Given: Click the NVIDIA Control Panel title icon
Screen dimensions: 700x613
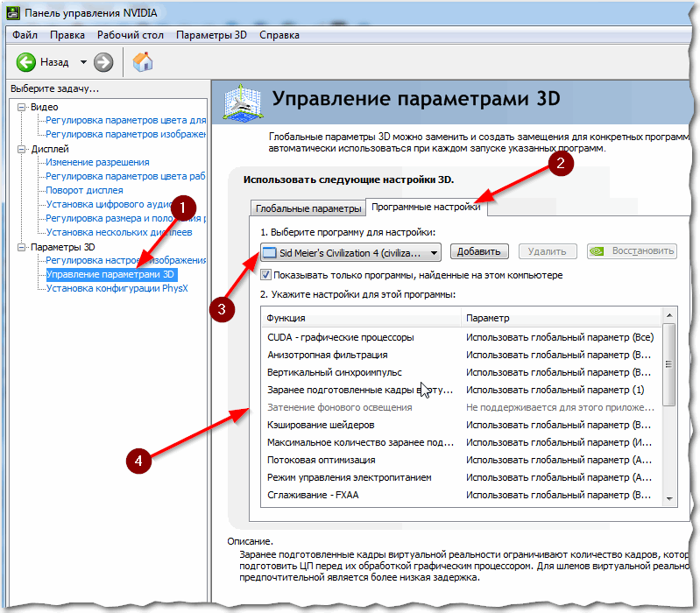Looking at the screenshot, I should 13,13.
